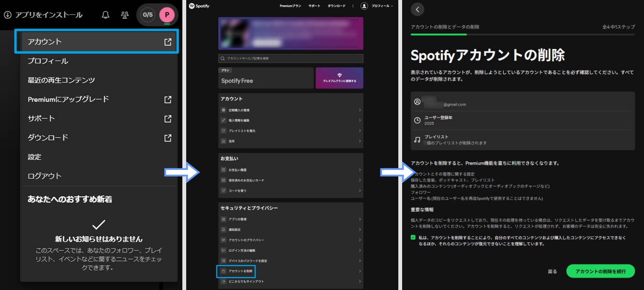
Task: Click the external-link icon beside ダウンロード
Action: pyautogui.click(x=167, y=137)
